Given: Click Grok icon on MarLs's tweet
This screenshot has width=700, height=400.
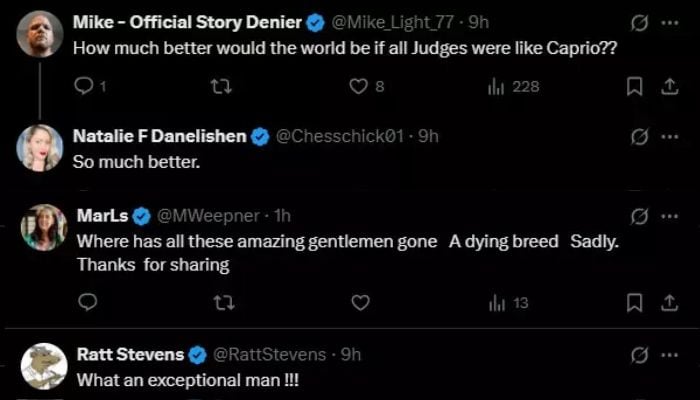Looking at the screenshot, I should tap(641, 215).
